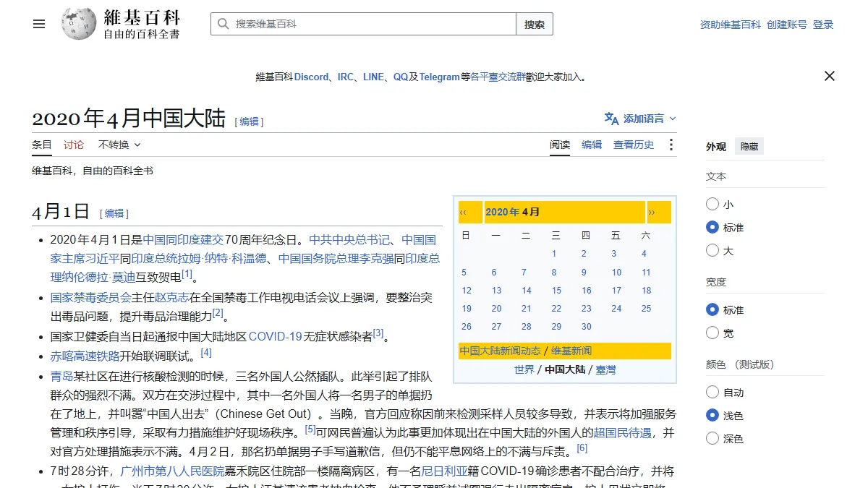The height and width of the screenshot is (488, 868).
Task: Click the 编辑 link beside page title
Action: pyautogui.click(x=250, y=121)
